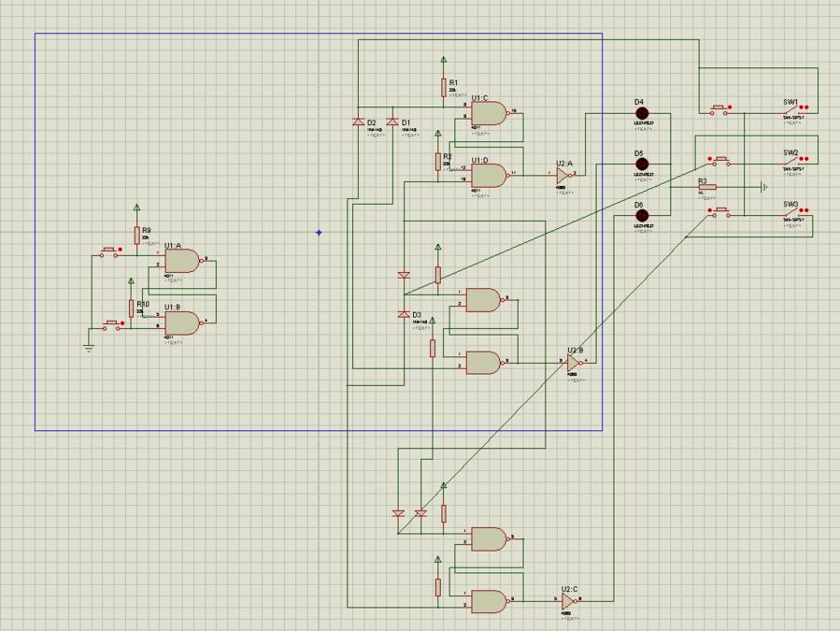The width and height of the screenshot is (840, 631).
Task: Pick the U1:D NAND gate
Action: pyautogui.click(x=489, y=175)
